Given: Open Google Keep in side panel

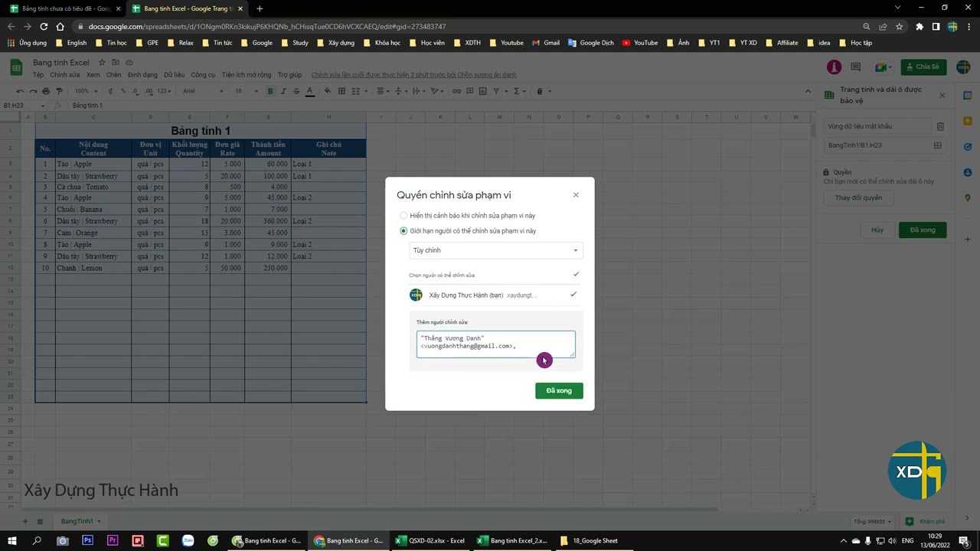Looking at the screenshot, I should pos(968,121).
